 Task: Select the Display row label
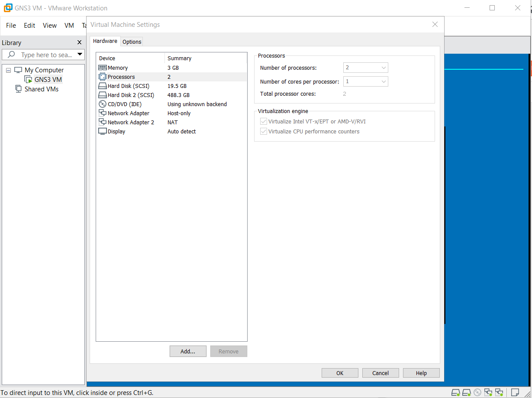click(x=116, y=131)
